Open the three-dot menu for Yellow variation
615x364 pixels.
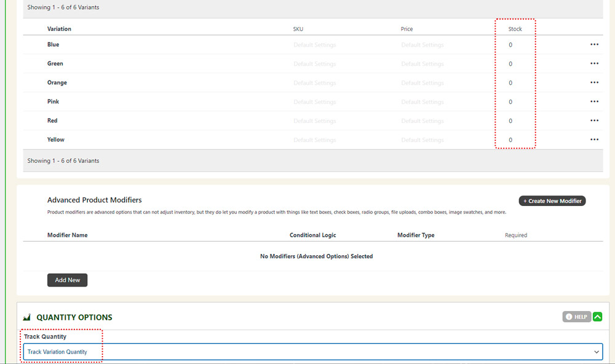(594, 140)
